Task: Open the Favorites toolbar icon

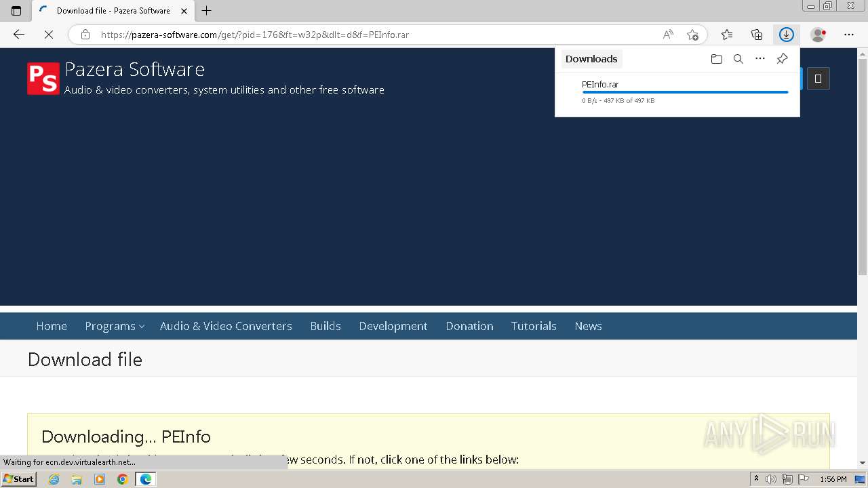Action: pos(727,35)
